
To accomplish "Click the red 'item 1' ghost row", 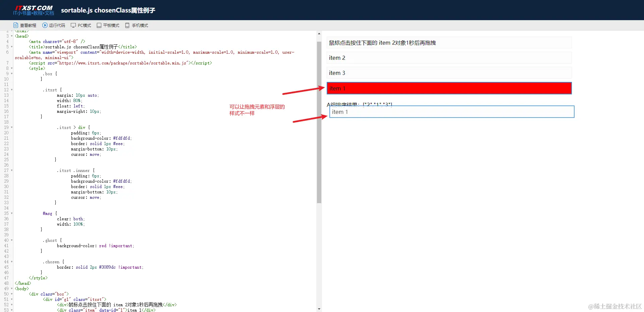I will pos(449,88).
